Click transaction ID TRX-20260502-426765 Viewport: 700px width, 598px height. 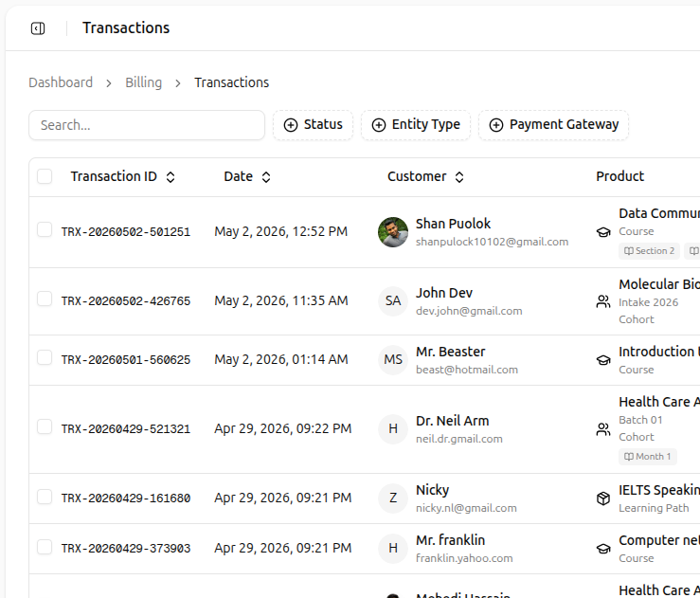pos(126,301)
